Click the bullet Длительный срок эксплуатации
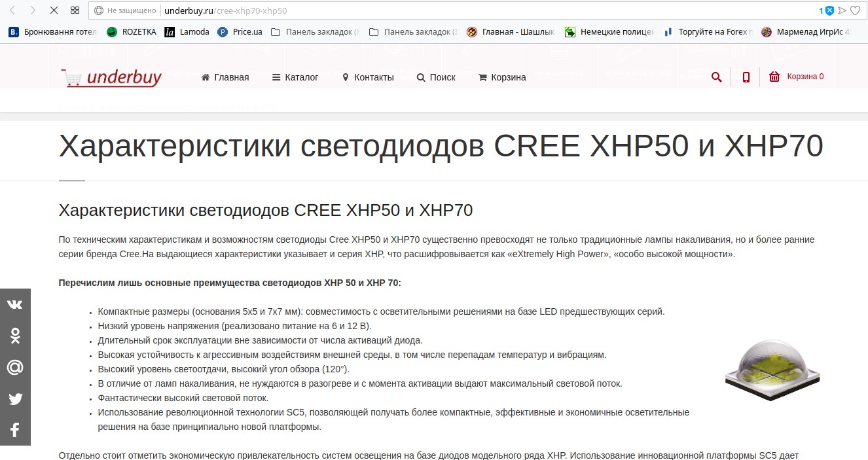 (x=260, y=340)
